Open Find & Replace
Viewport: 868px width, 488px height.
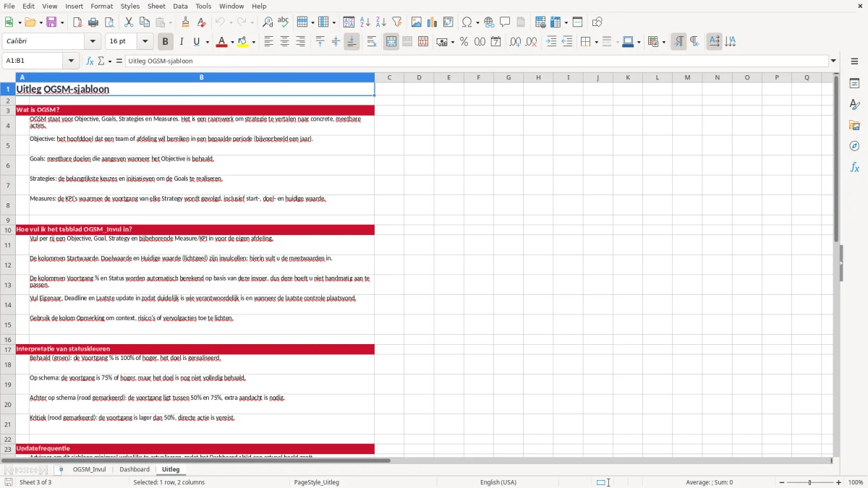click(268, 22)
